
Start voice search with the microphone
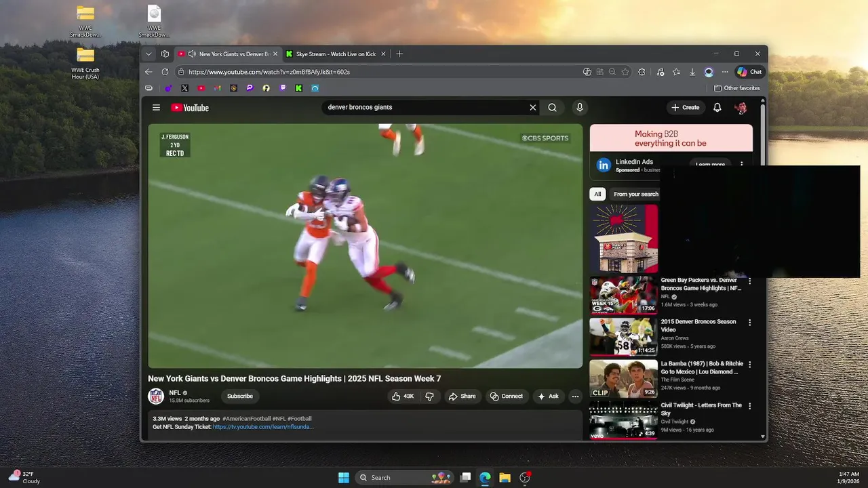point(579,107)
